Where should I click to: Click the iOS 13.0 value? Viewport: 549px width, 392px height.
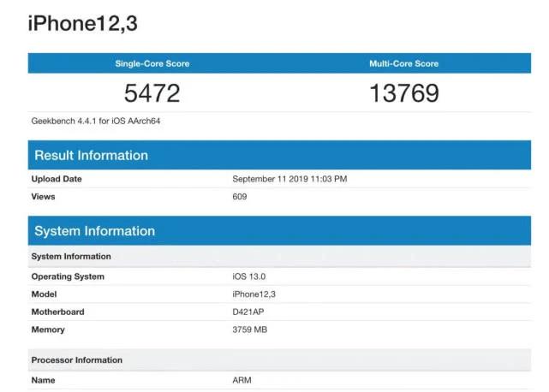pos(249,276)
